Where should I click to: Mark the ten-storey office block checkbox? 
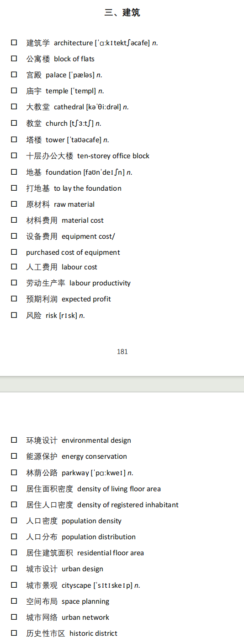(x=14, y=156)
